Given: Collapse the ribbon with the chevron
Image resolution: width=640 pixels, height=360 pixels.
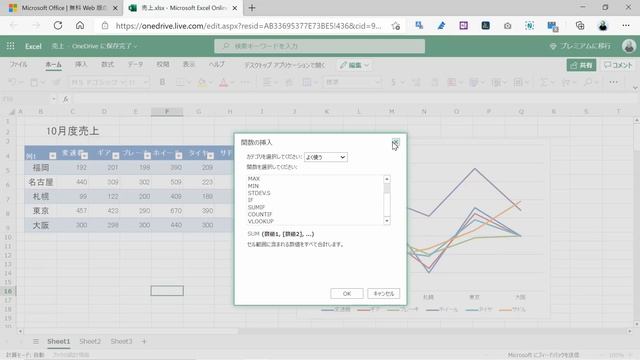Looking at the screenshot, I should click(635, 88).
